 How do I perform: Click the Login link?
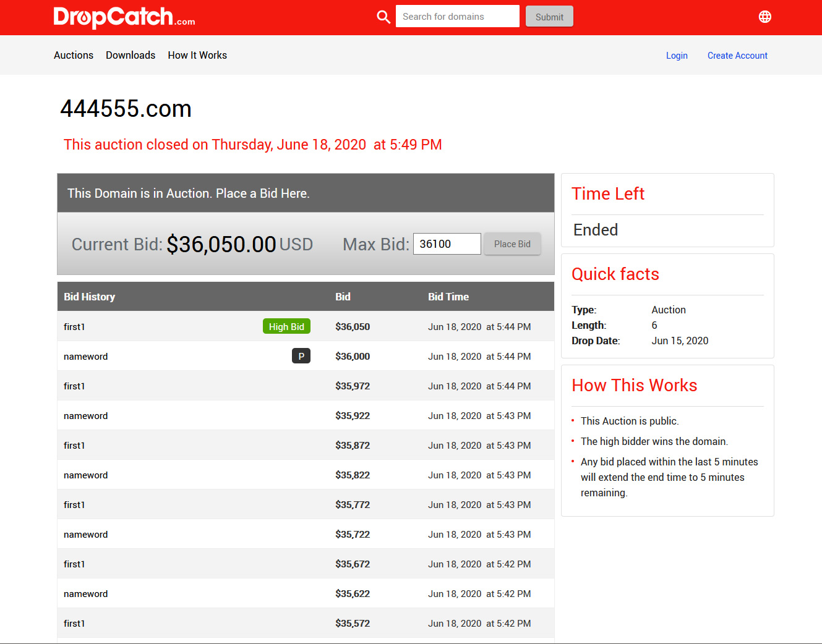point(677,56)
